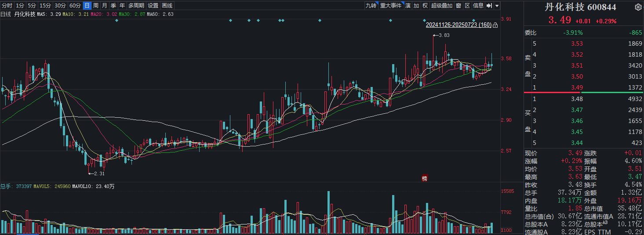Click the 榜 badge icon on the chart

tap(425, 178)
